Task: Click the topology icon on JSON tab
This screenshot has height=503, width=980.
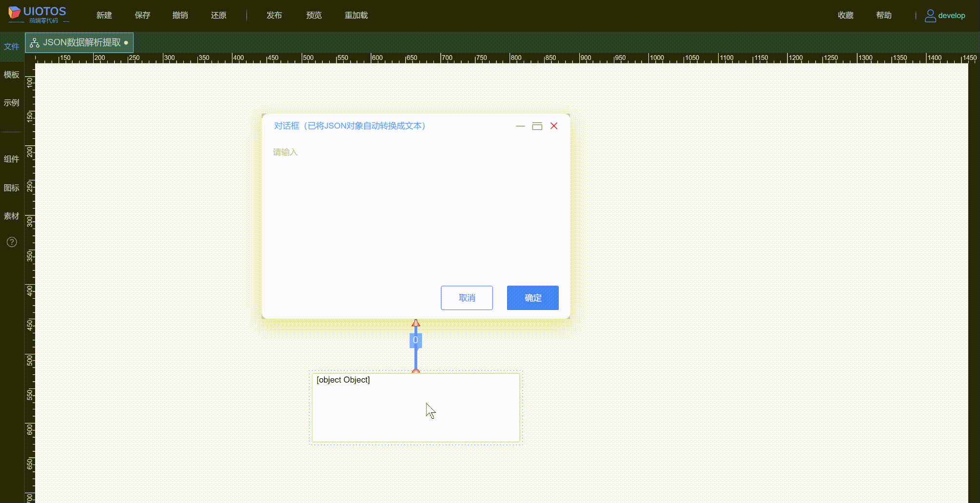Action: [x=35, y=43]
